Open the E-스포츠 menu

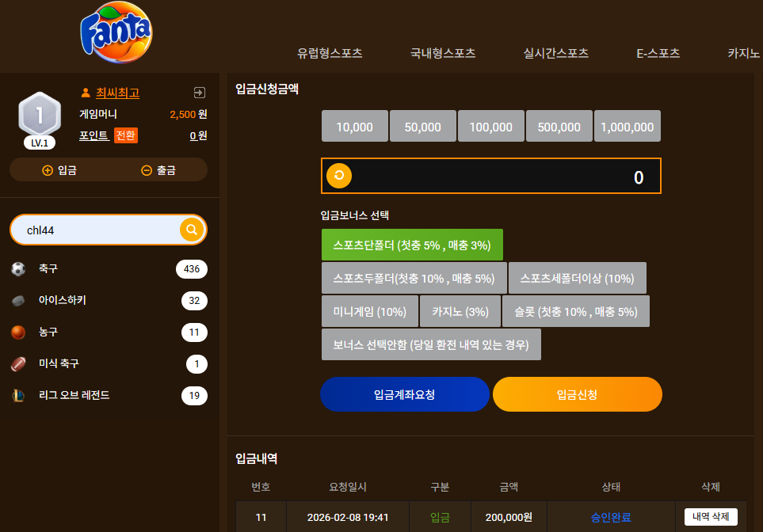[658, 53]
